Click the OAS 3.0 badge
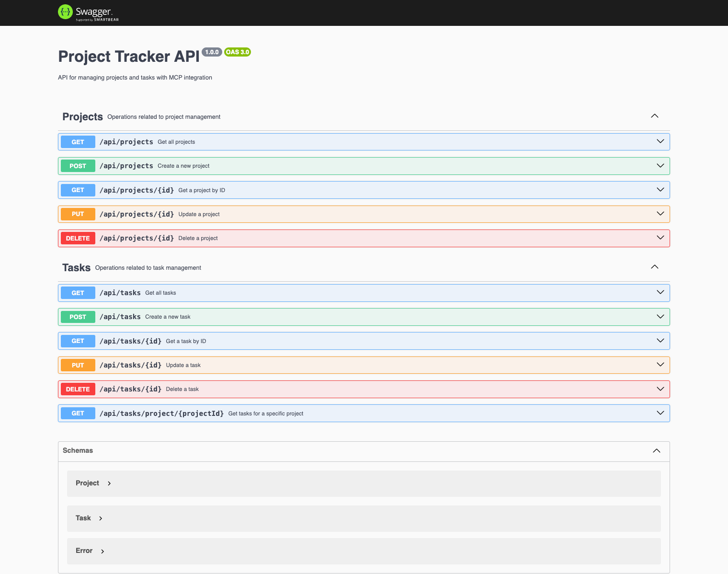728x574 pixels. click(x=238, y=52)
